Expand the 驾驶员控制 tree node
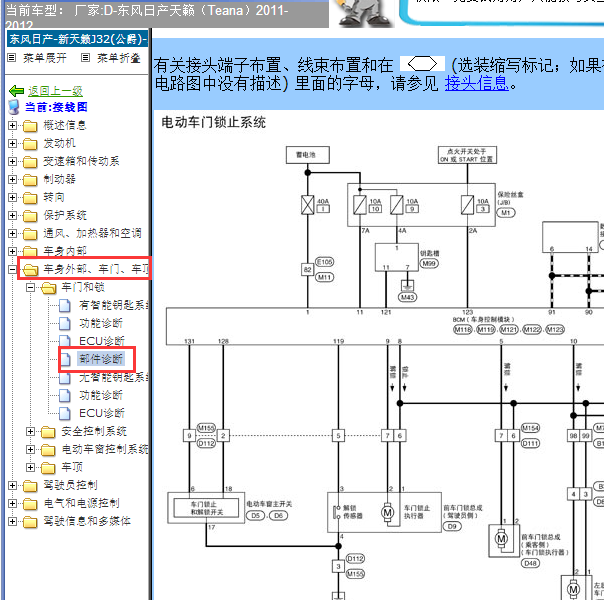Viewport: 604px width, 600px height. tap(12, 485)
